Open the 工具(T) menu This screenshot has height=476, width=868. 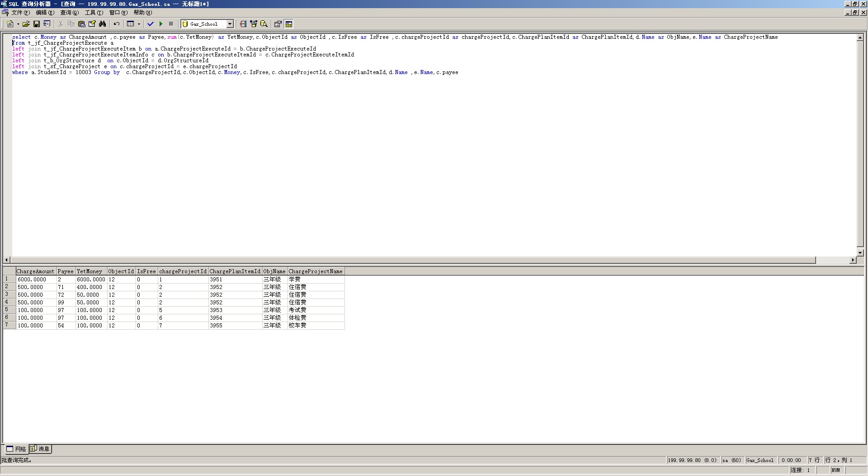tap(94, 13)
